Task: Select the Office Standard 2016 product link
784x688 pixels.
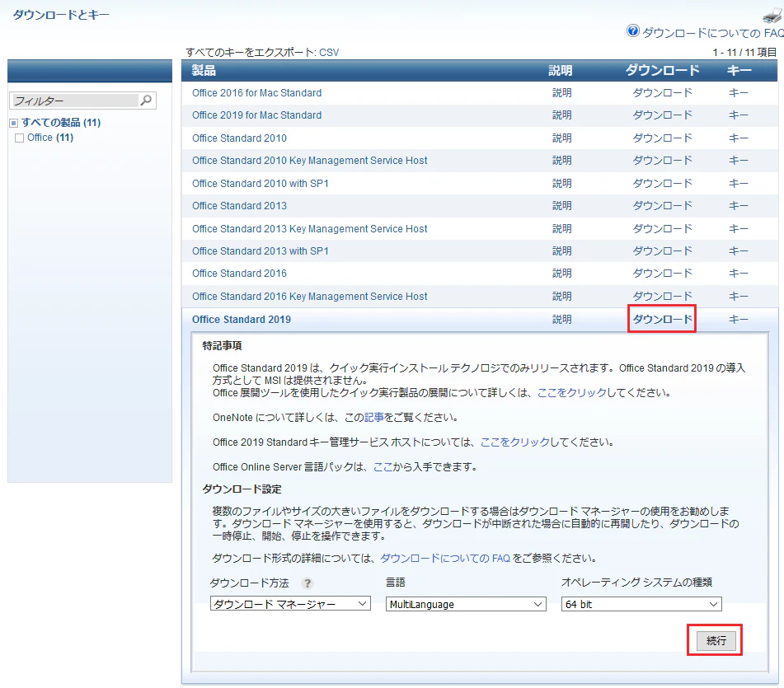Action: click(x=240, y=274)
